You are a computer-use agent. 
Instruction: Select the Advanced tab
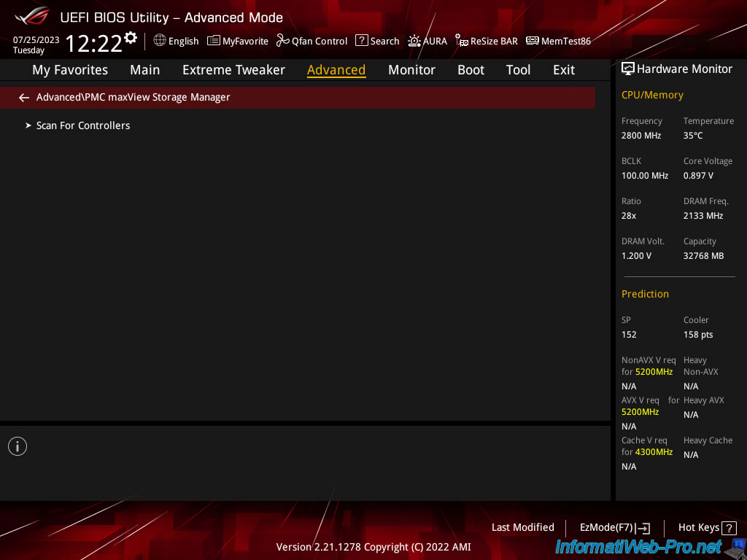coord(336,70)
